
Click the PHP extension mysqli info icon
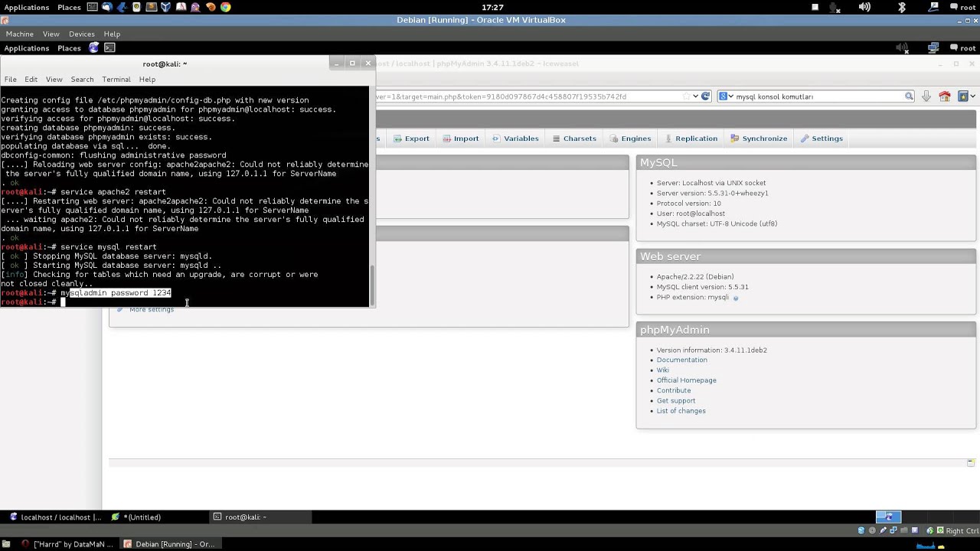tap(736, 298)
